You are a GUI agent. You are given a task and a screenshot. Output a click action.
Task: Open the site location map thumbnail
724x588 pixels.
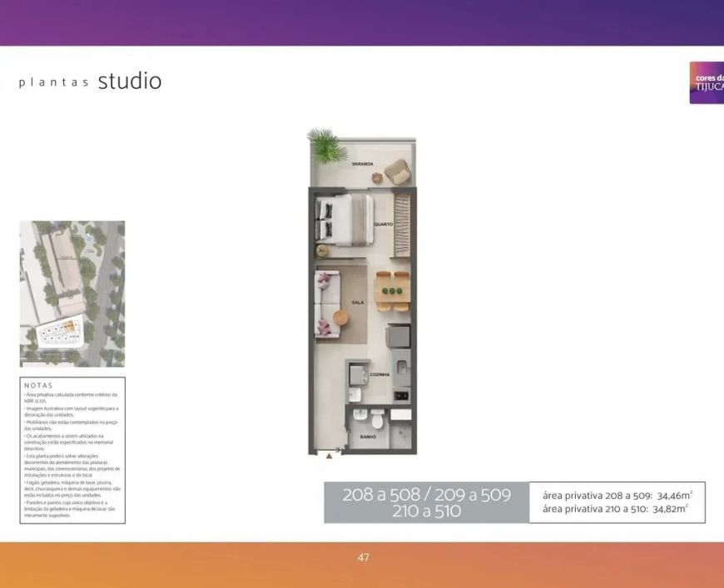(72, 294)
